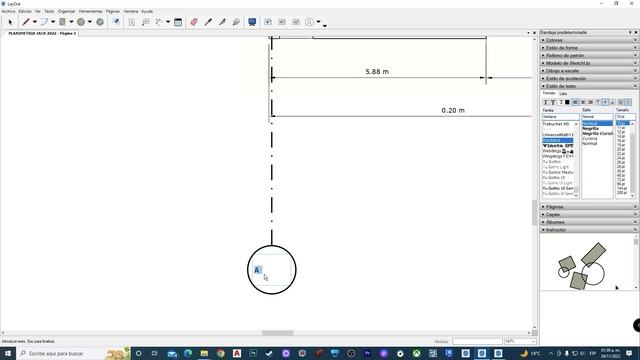Switch to the Lista tab in text style
Image resolution: width=640 pixels, height=360 pixels.
[563, 94]
